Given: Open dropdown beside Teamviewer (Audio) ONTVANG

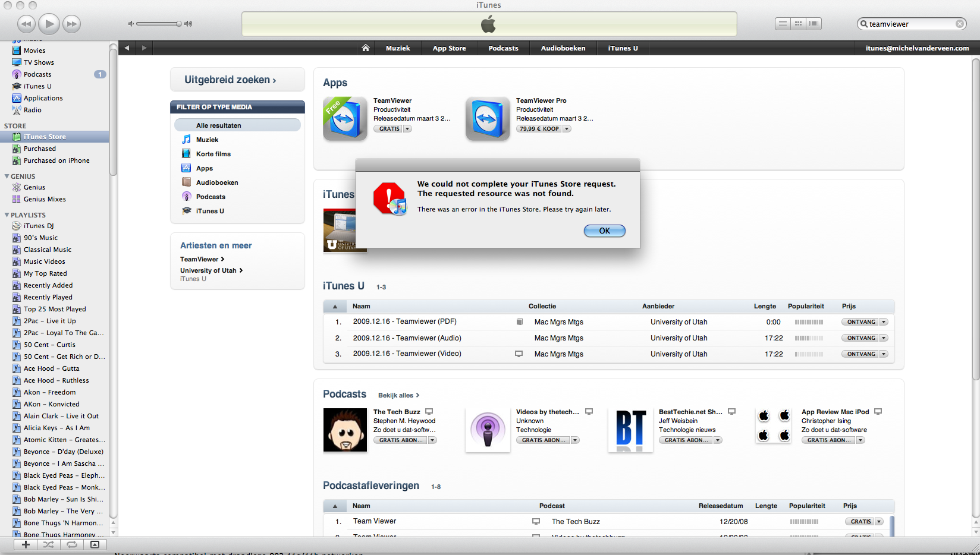Looking at the screenshot, I should 884,338.
